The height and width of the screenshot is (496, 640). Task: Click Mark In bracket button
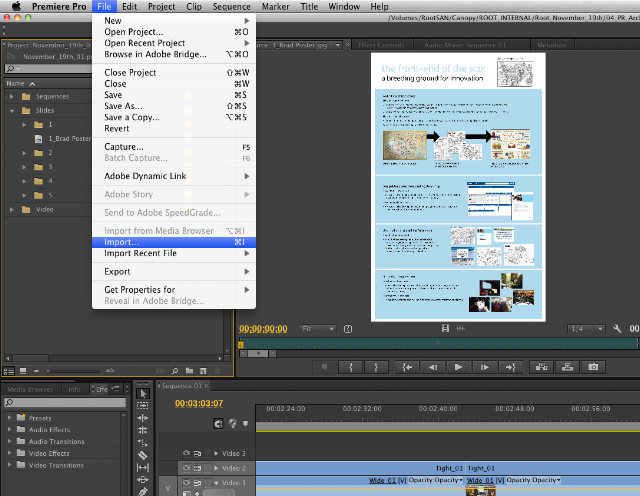[x=351, y=367]
